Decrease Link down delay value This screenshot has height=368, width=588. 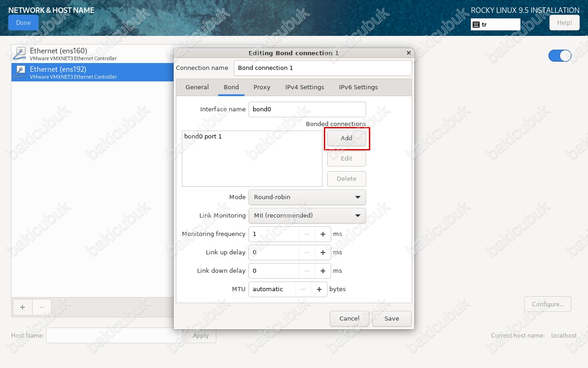(306, 271)
